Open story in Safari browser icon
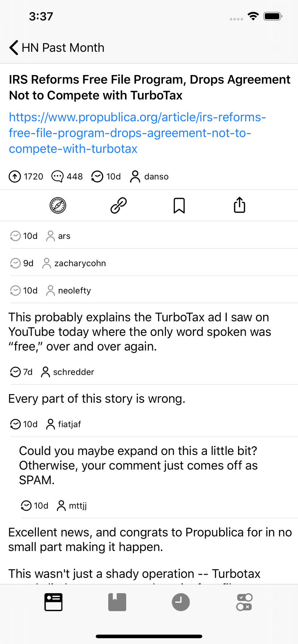 (x=58, y=205)
